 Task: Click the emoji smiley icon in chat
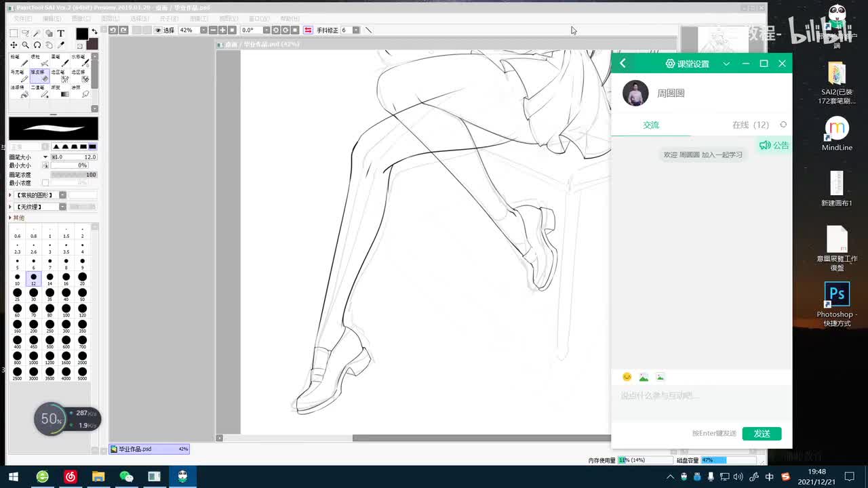pyautogui.click(x=627, y=377)
